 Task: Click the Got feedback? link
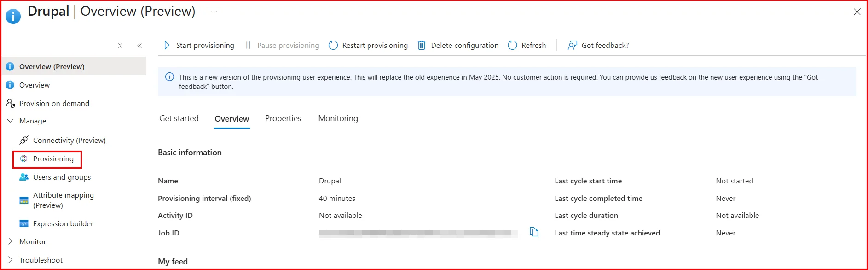[x=605, y=45]
